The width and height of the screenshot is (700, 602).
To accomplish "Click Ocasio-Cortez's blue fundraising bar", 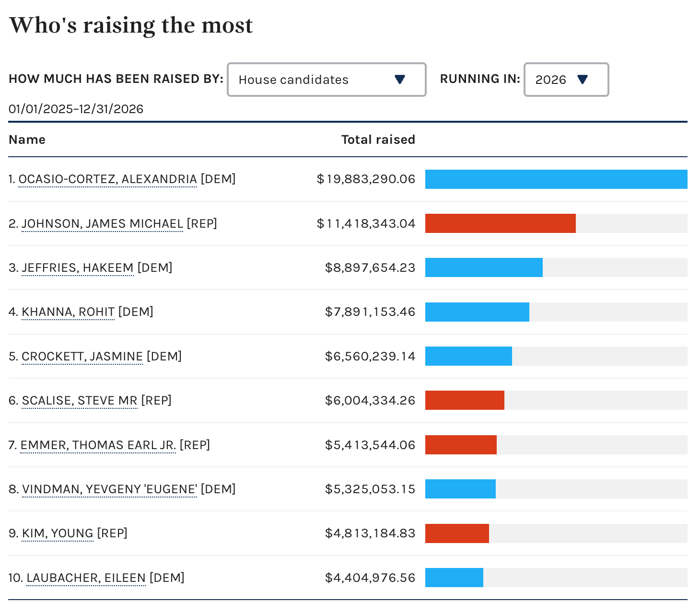I will [556, 179].
